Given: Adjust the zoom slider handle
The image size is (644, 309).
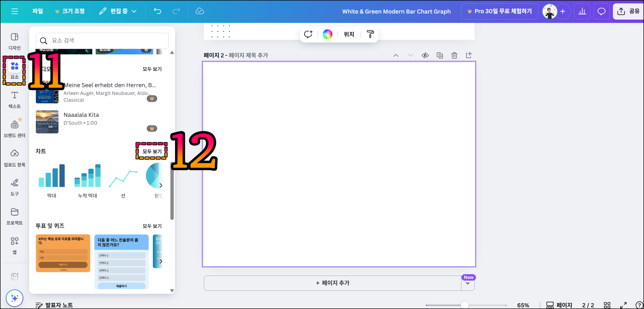Looking at the screenshot, I should 465,305.
